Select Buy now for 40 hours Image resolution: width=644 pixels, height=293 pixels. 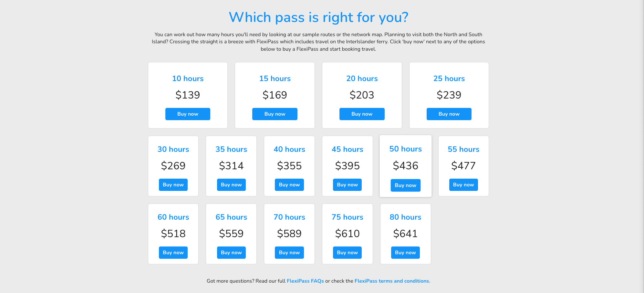click(289, 185)
